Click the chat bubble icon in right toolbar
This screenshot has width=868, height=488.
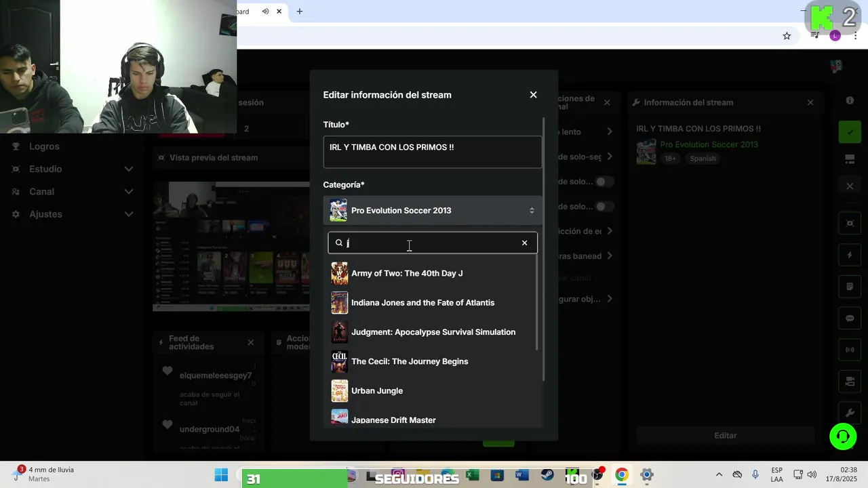click(x=850, y=318)
